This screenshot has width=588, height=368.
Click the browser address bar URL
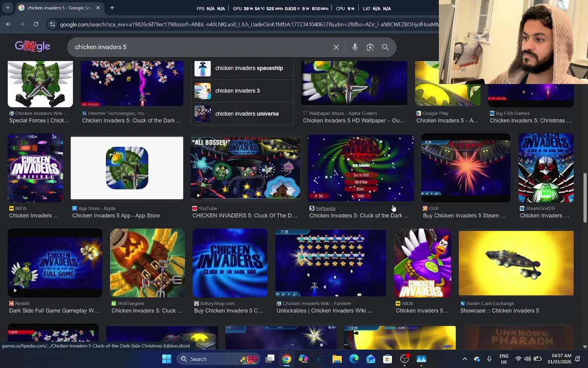click(249, 25)
